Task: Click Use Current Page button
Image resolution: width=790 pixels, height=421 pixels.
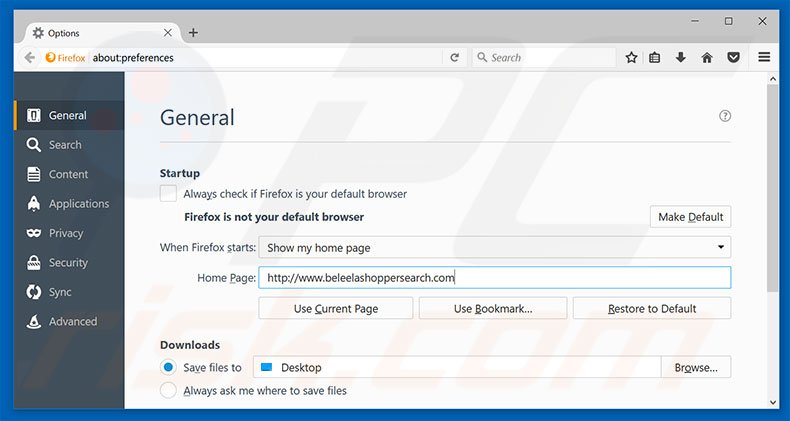Action: (x=336, y=308)
